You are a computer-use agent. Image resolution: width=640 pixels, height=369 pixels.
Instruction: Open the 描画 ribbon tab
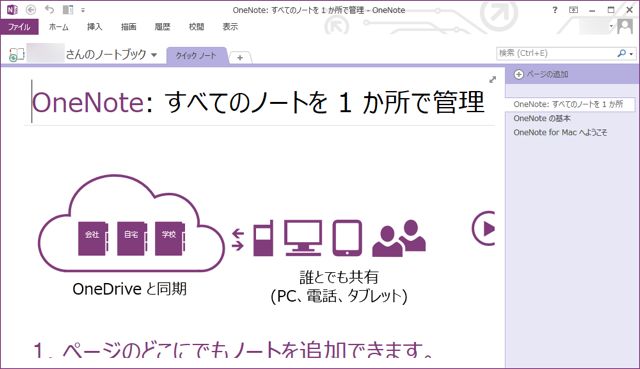coord(129,27)
